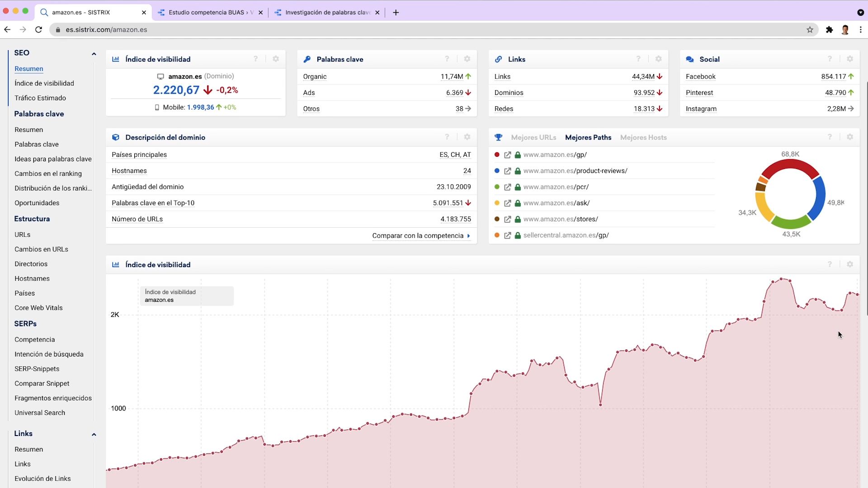Open help icon in Palabras clave card
868x488 pixels.
447,59
